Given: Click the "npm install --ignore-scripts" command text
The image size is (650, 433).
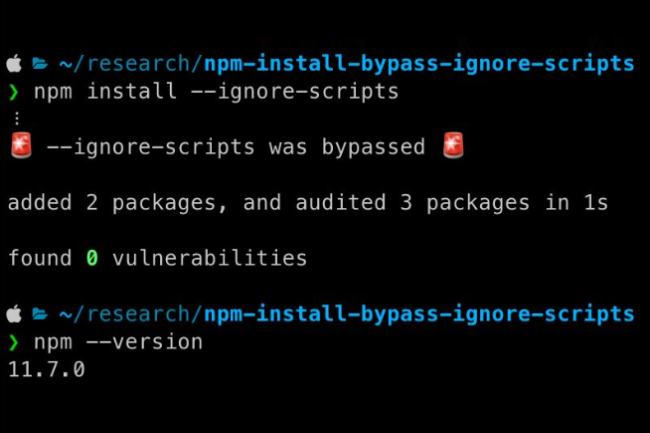Looking at the screenshot, I should tap(216, 92).
